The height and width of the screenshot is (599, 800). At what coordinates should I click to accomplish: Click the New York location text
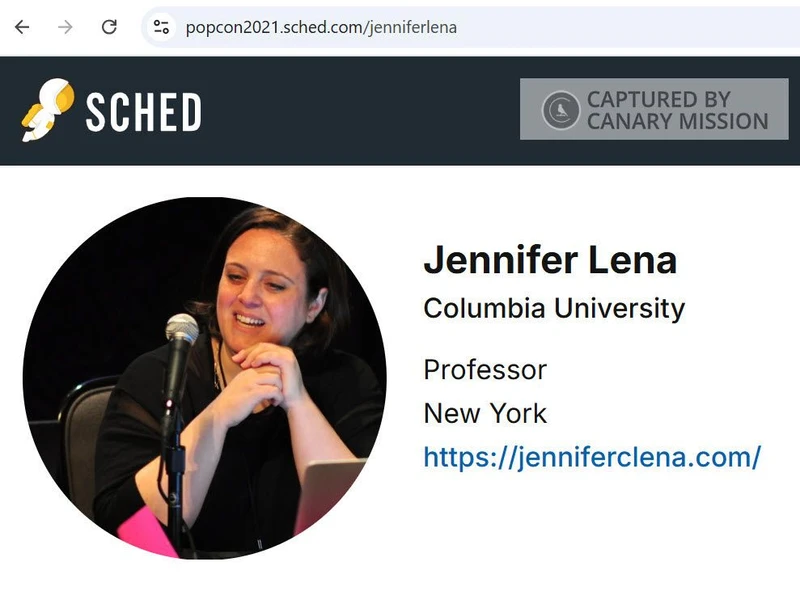[x=485, y=413]
